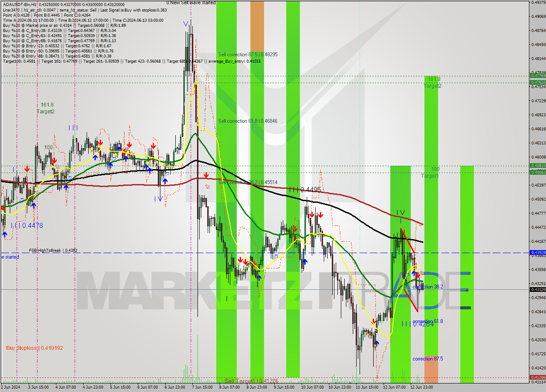Click the '12 Jun 23:00' time axis label
Image resolution: width=546 pixels, height=392 pixels.
pyautogui.click(x=422, y=387)
